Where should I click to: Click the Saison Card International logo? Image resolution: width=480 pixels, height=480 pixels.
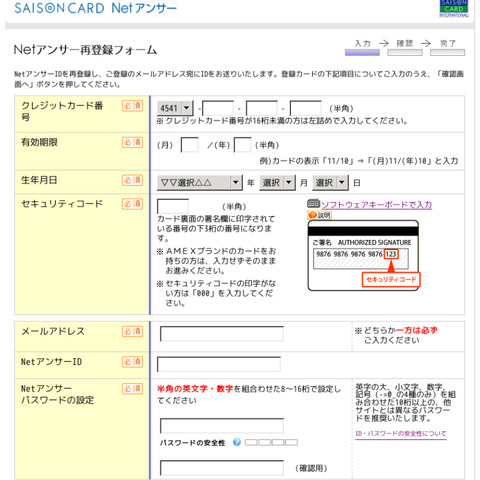click(x=454, y=8)
